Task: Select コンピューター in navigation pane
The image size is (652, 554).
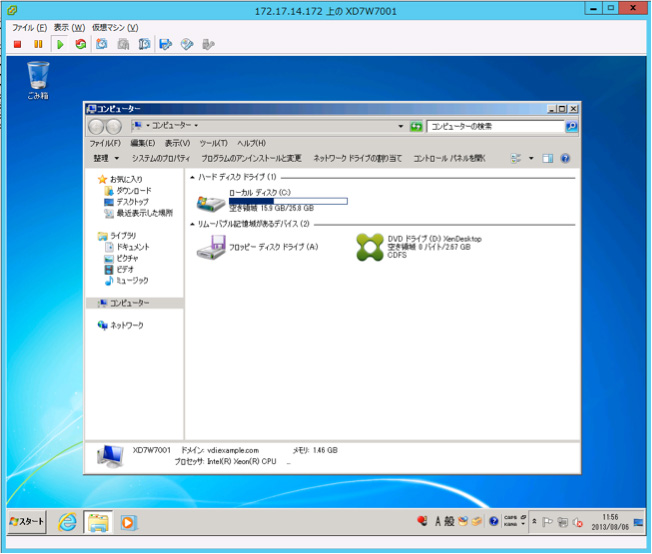Action: point(135,303)
